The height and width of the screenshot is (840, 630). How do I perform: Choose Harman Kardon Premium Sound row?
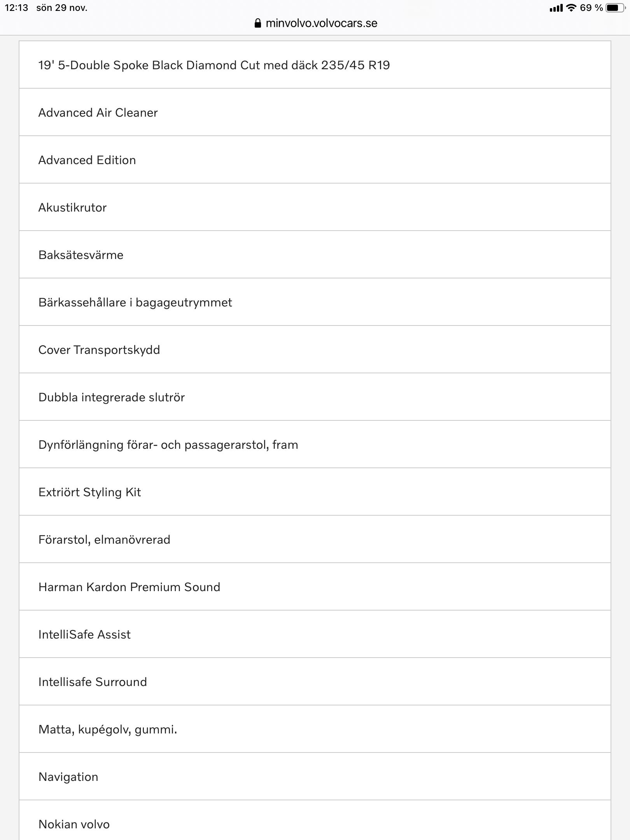(x=315, y=587)
